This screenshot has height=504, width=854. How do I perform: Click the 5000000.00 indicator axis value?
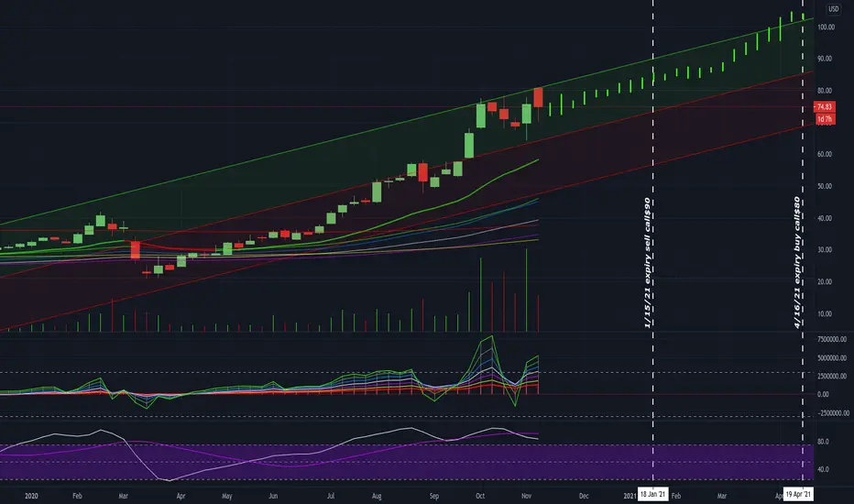click(832, 358)
